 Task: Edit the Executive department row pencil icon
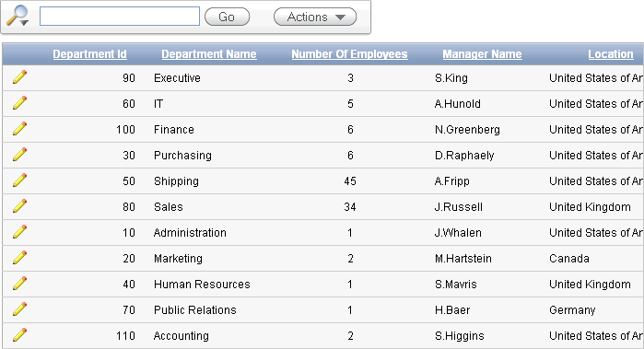point(19,76)
